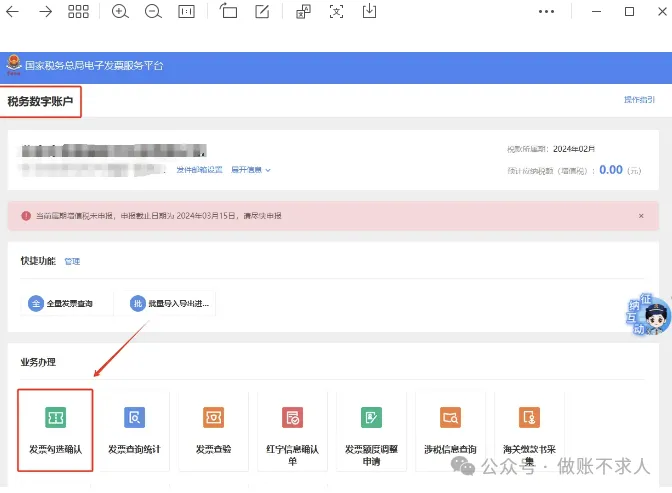Open 发票查询统计
Viewport: 672px width, 493px height.
[x=134, y=430]
